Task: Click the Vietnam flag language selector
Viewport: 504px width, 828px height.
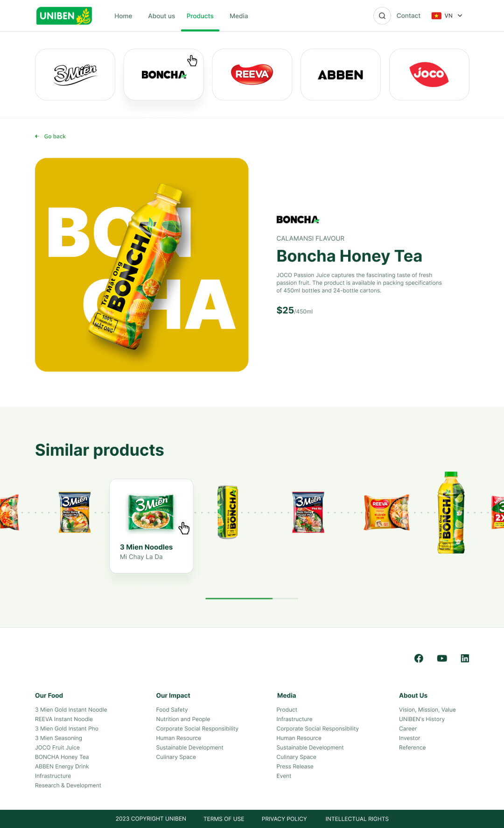Action: click(436, 16)
